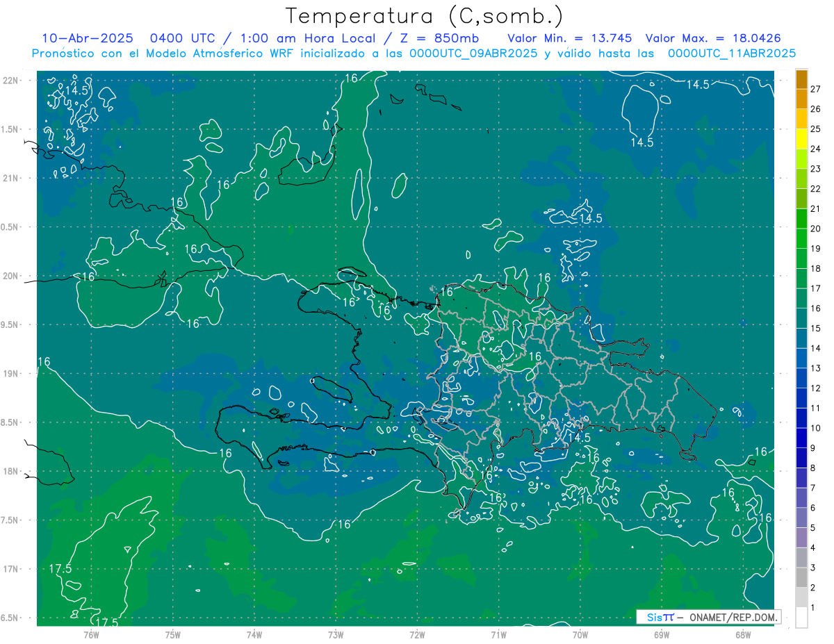
Task: Click the white swatch at colorbar bottom
Action: (801, 617)
